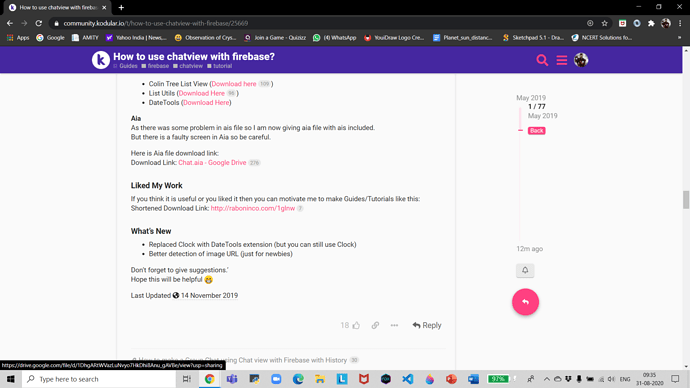This screenshot has height=388, width=690.
Task: Like the post with thumbs-up icon
Action: coord(356,325)
